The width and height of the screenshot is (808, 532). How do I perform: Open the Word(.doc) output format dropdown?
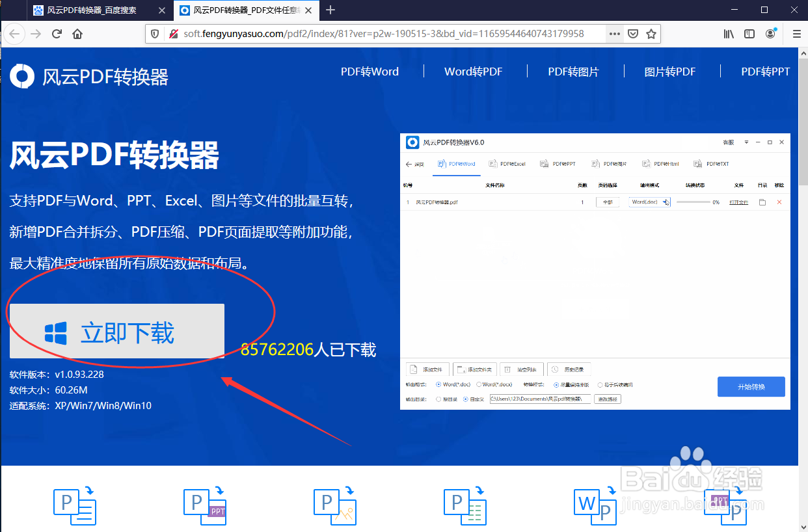pos(666,202)
